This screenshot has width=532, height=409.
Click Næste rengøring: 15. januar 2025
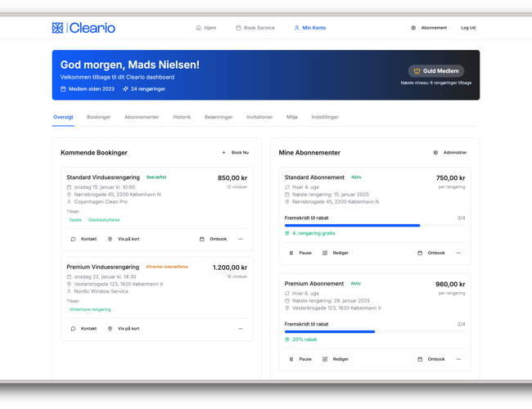[x=331, y=195]
